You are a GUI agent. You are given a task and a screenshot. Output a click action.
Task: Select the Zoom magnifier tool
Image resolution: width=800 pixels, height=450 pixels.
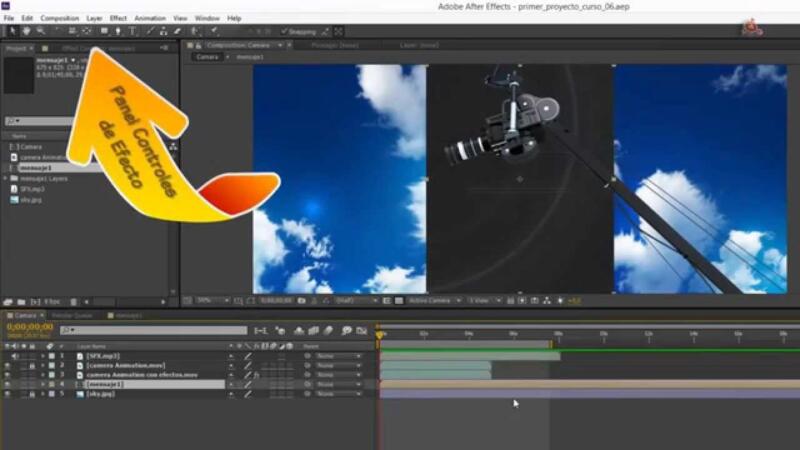pos(40,31)
